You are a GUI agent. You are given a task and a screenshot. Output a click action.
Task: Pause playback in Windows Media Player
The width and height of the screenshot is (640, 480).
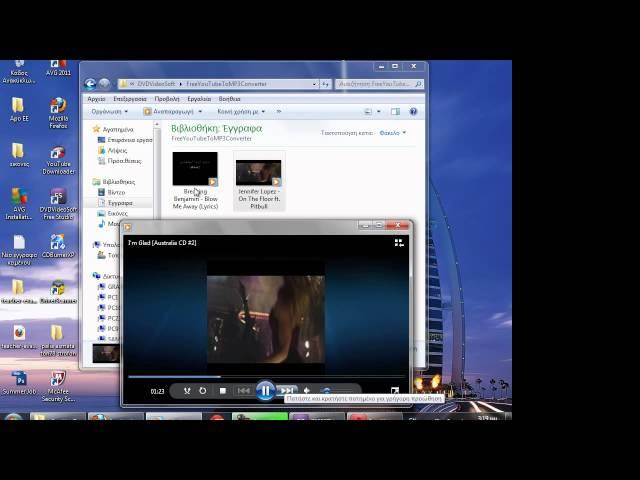click(265, 391)
